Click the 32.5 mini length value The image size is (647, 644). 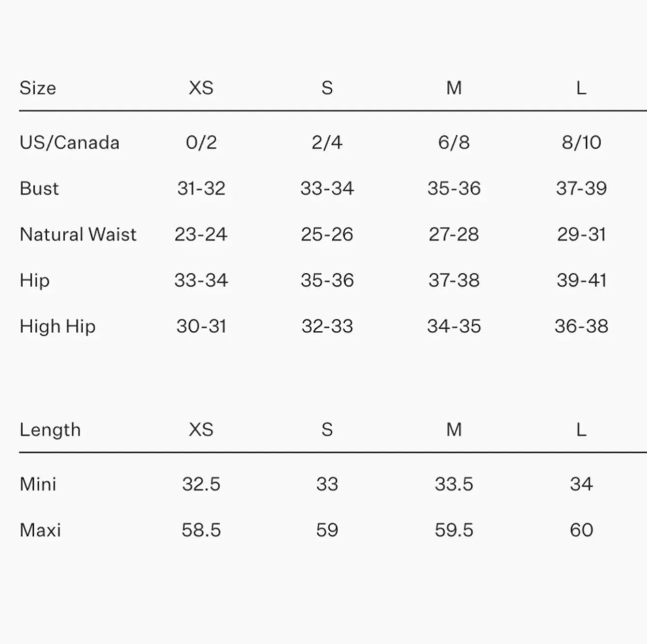(201, 484)
